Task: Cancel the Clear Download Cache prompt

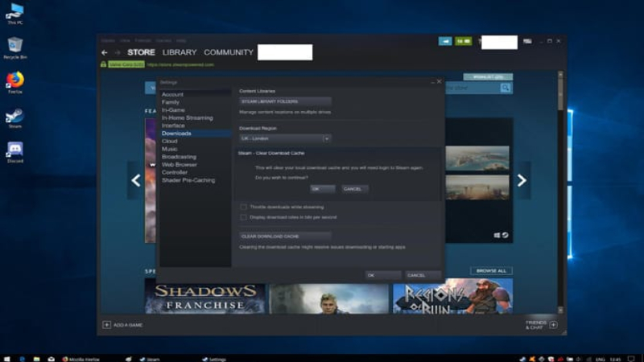Action: [354, 189]
